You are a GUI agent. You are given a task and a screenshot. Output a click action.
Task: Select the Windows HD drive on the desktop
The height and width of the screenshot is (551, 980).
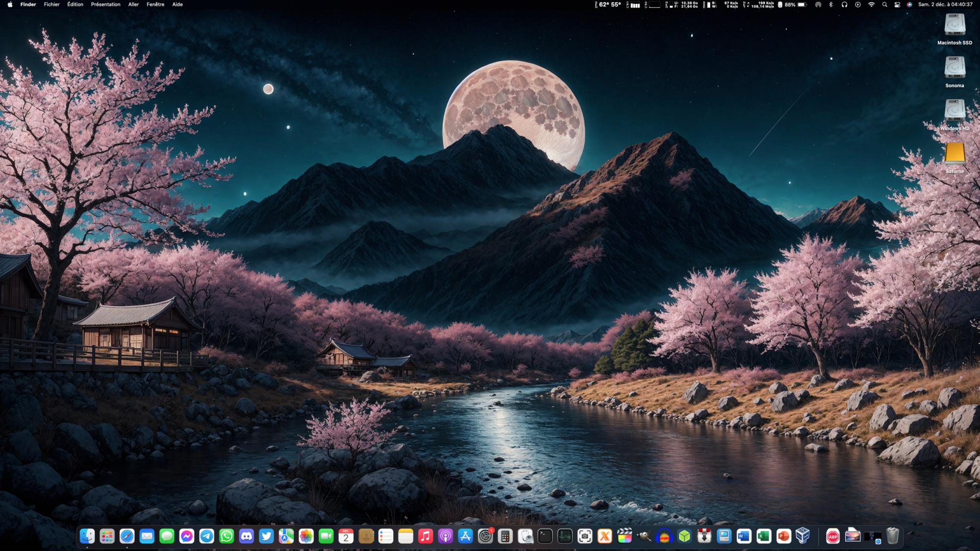coord(955,112)
